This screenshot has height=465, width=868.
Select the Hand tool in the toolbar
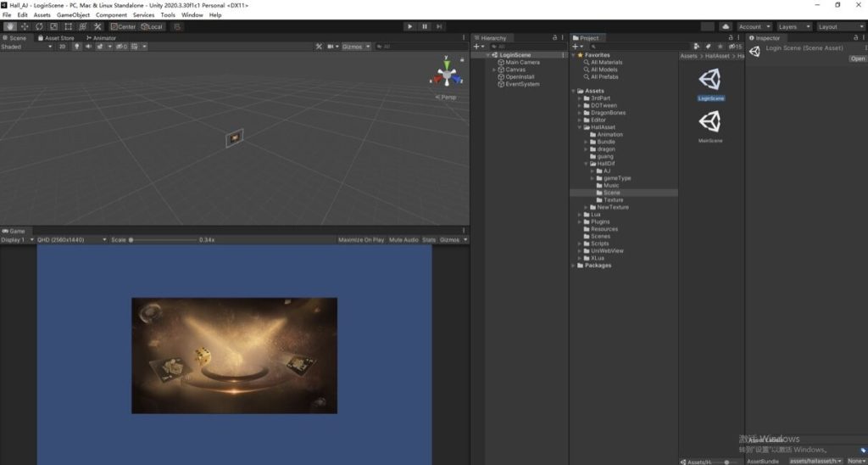pos(9,26)
